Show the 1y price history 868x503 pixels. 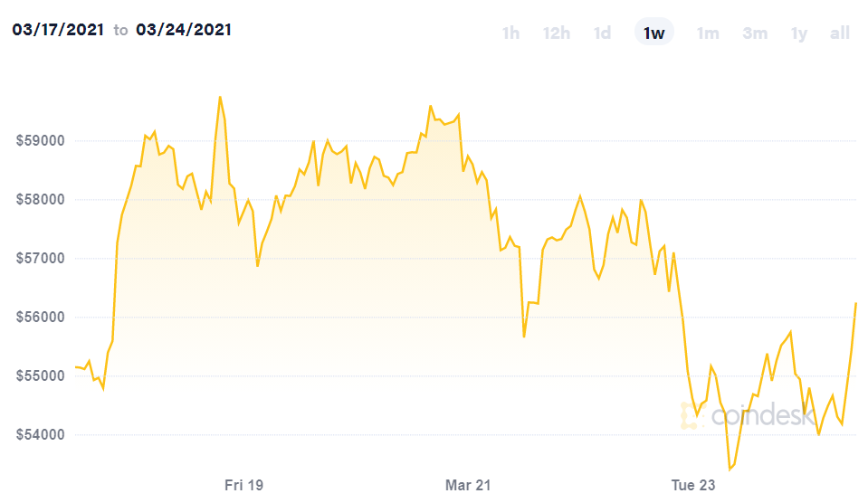(798, 33)
